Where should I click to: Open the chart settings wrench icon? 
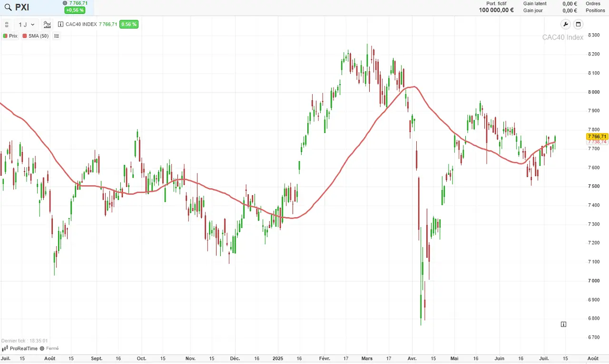(565, 24)
